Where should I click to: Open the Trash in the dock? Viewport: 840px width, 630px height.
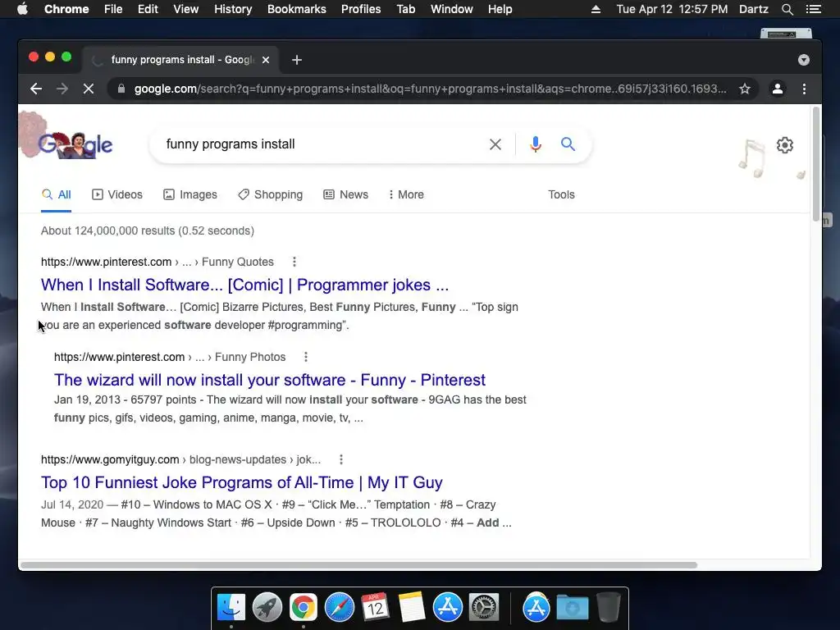tap(608, 608)
